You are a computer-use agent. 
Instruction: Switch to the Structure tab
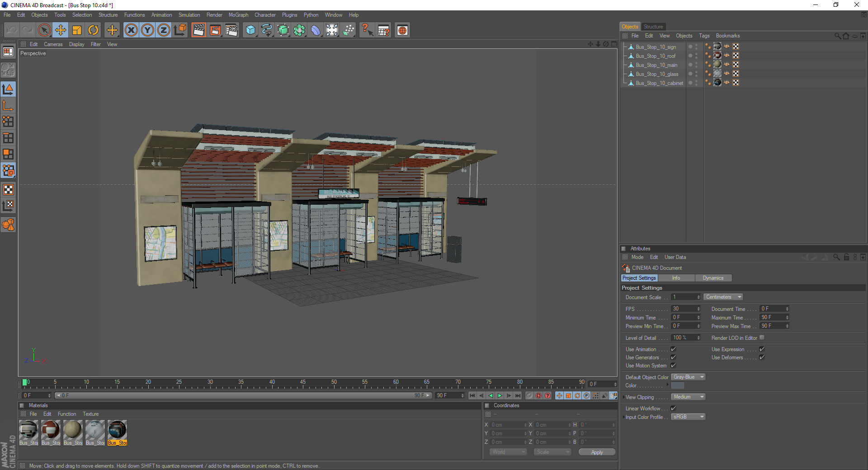point(653,27)
